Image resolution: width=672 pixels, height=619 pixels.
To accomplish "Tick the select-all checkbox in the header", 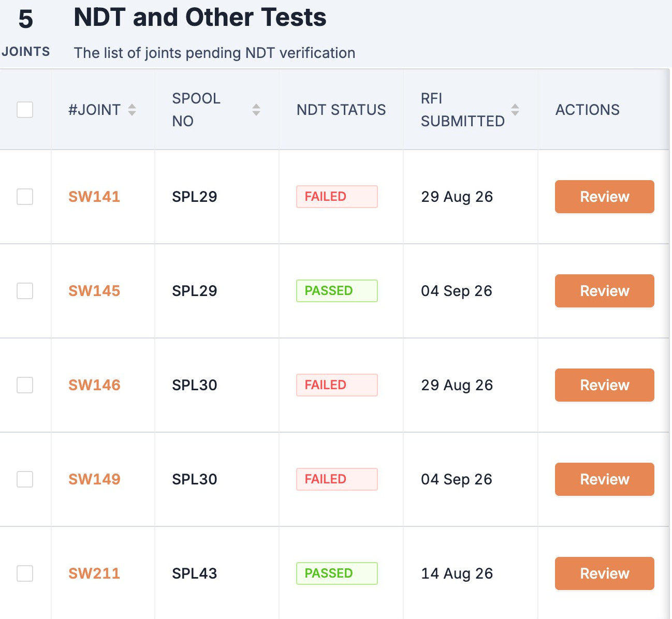I will [25, 110].
